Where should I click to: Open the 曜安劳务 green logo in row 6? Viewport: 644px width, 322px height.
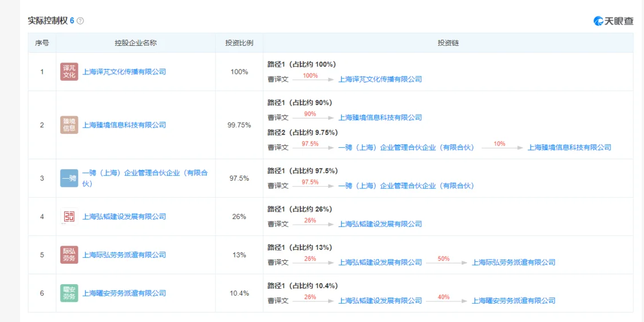(x=69, y=293)
